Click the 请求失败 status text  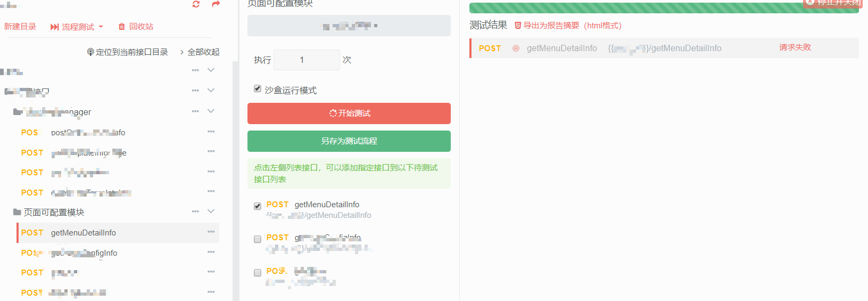point(795,47)
